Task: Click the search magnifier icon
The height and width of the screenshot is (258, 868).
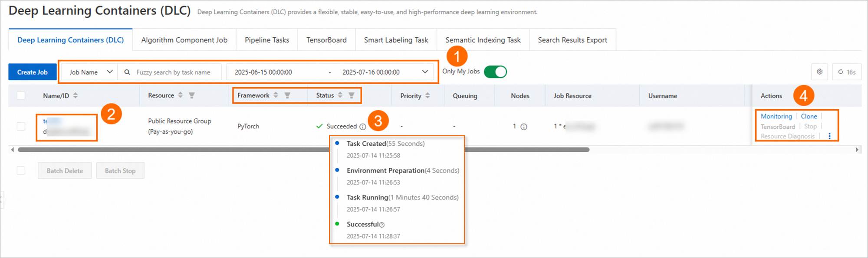Action: point(127,72)
